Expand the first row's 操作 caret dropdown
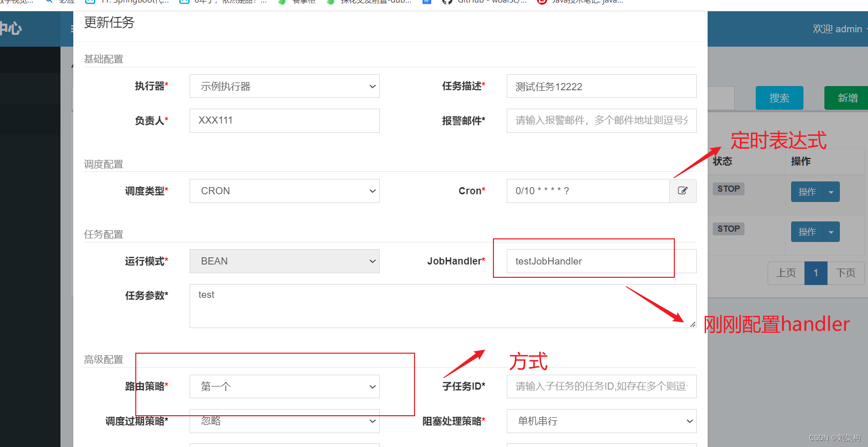This screenshot has width=868, height=447. pos(831,192)
